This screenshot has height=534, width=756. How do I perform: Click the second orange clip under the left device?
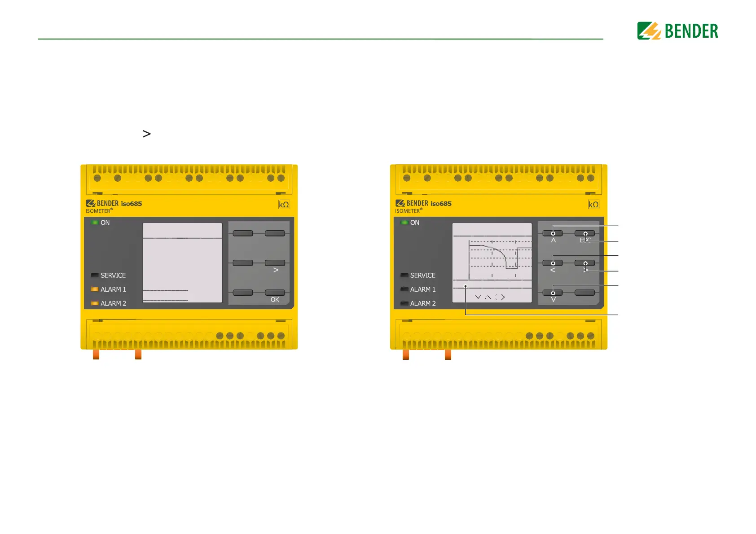coord(138,355)
